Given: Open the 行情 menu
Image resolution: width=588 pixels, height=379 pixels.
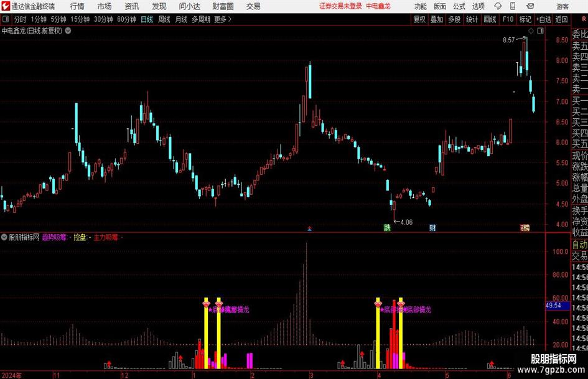Looking at the screenshot, I should tap(77, 6).
